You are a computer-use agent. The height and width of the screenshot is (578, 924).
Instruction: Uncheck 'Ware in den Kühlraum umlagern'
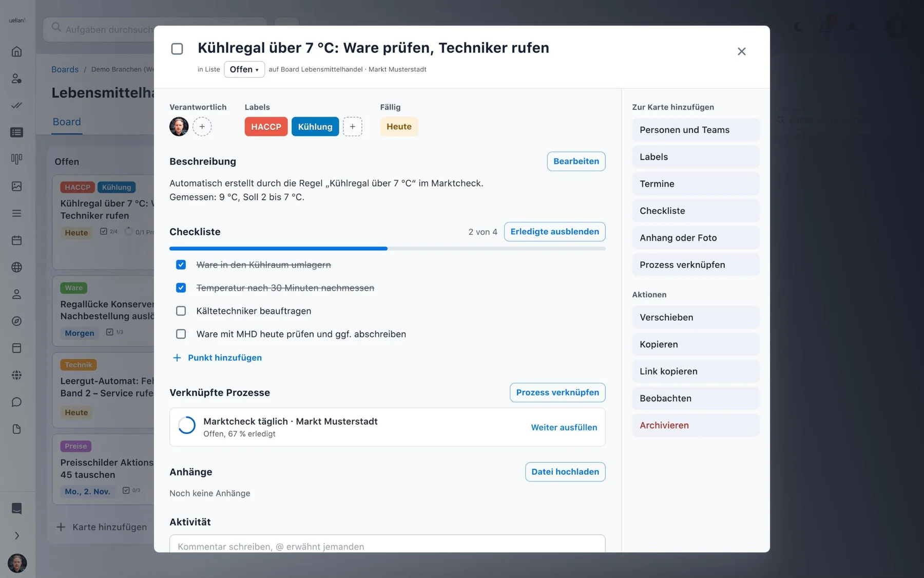point(181,265)
